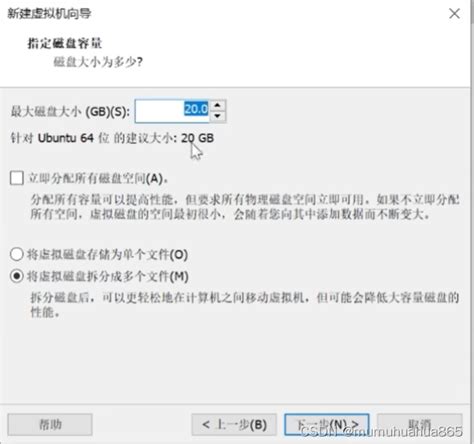Click the down arrow to decrease disk size
Viewport: 474px width, 444px height.
coord(218,116)
